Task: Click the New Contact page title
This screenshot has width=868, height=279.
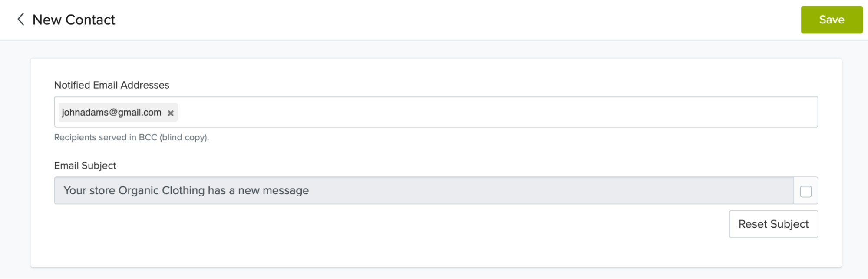Action: 73,20
